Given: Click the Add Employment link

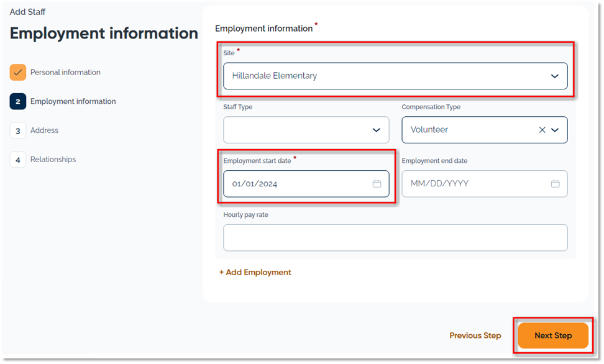Looking at the screenshot, I should click(x=255, y=272).
